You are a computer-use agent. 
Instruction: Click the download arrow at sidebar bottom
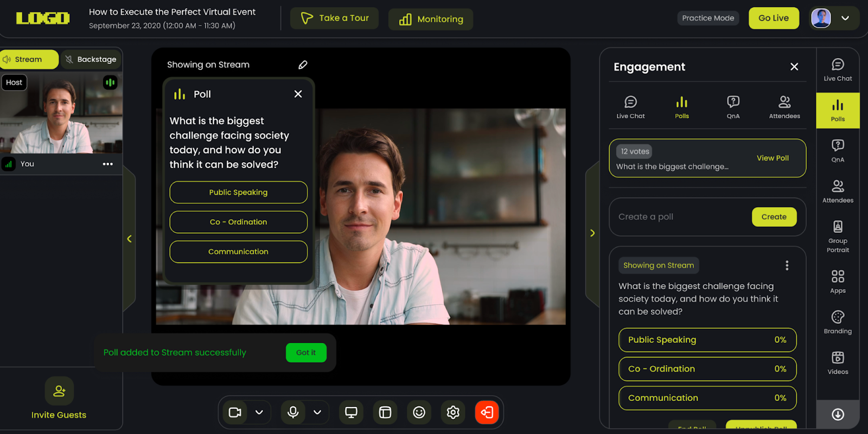coord(838,414)
